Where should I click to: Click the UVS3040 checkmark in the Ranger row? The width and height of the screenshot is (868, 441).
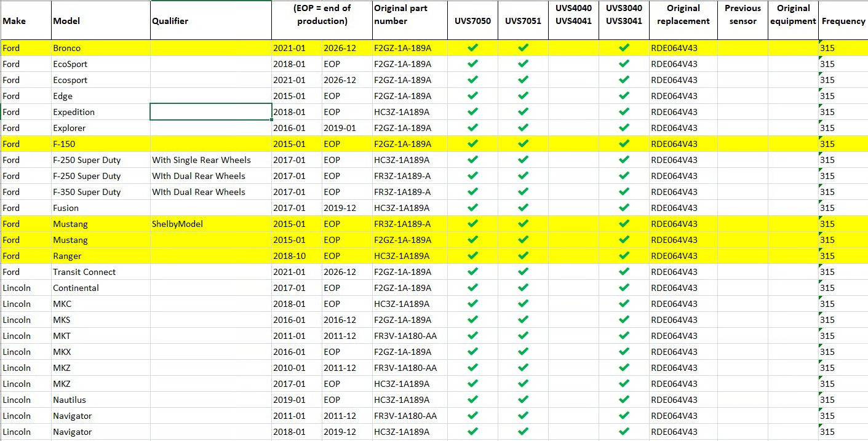(624, 256)
